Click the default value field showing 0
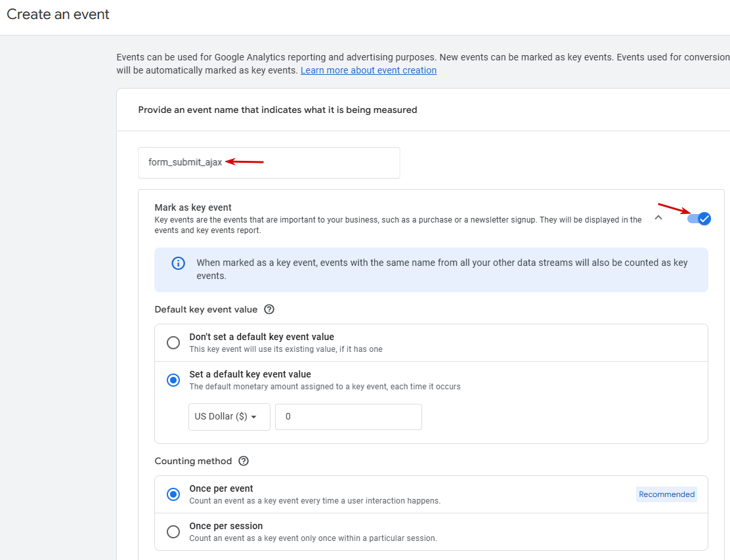730x560 pixels. [x=348, y=417]
